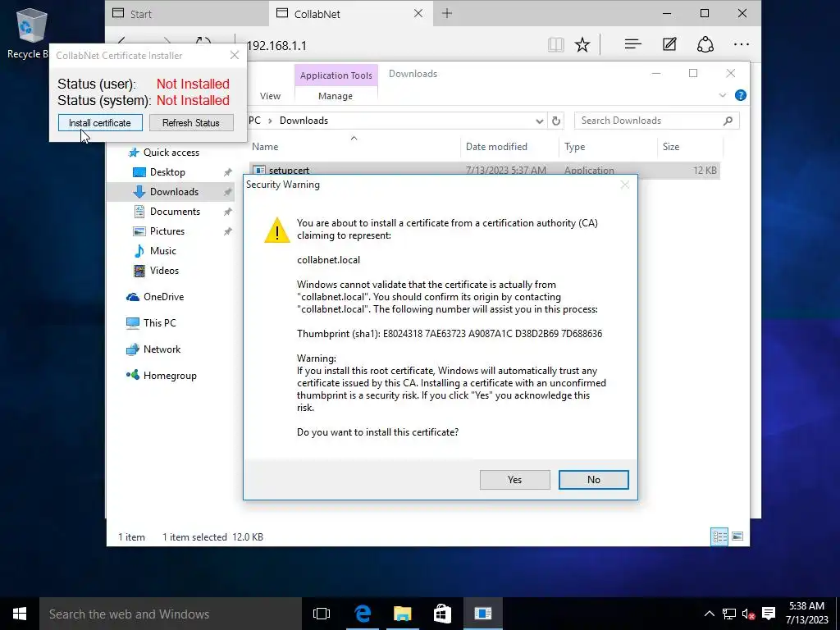Decline certificate install with No button

(593, 479)
